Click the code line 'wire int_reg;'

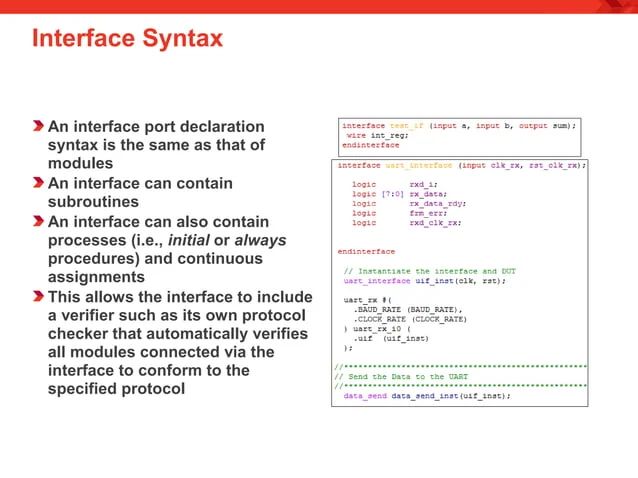pyautogui.click(x=377, y=135)
